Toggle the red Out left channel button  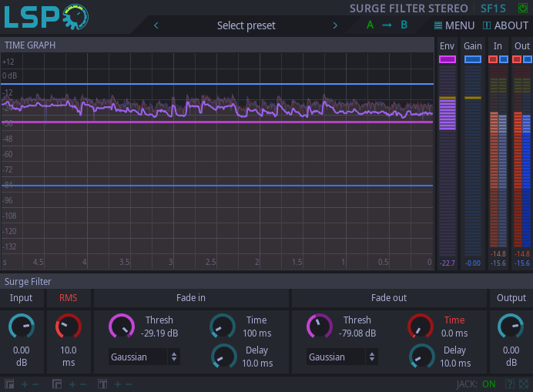point(517,59)
